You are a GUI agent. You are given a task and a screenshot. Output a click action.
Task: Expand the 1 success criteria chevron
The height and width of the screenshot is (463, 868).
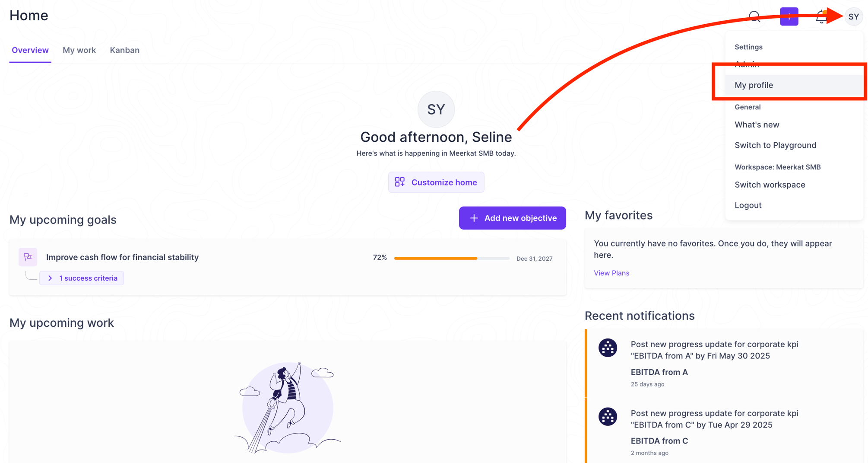tap(50, 278)
